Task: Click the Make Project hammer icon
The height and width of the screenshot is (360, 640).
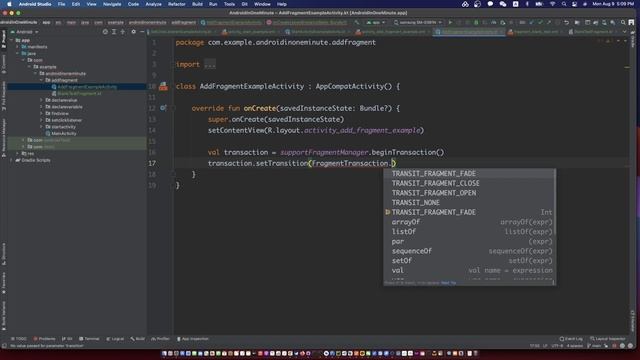Action: tap(357, 22)
